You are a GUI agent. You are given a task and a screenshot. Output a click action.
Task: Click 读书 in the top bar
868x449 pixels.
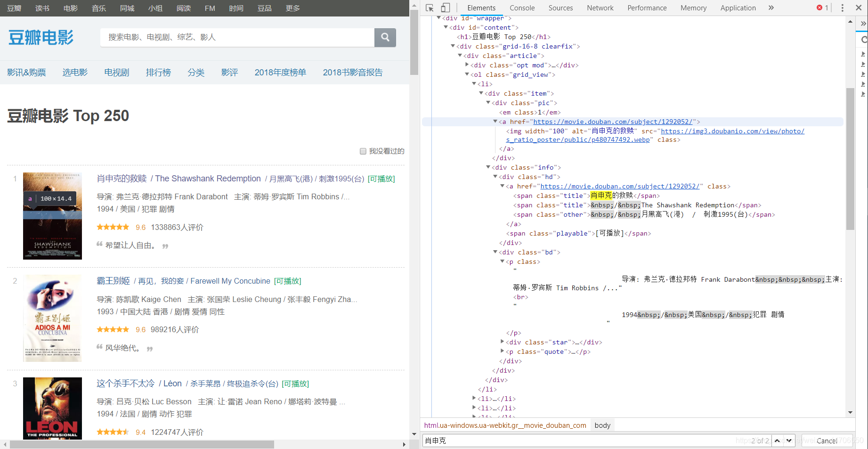point(42,8)
